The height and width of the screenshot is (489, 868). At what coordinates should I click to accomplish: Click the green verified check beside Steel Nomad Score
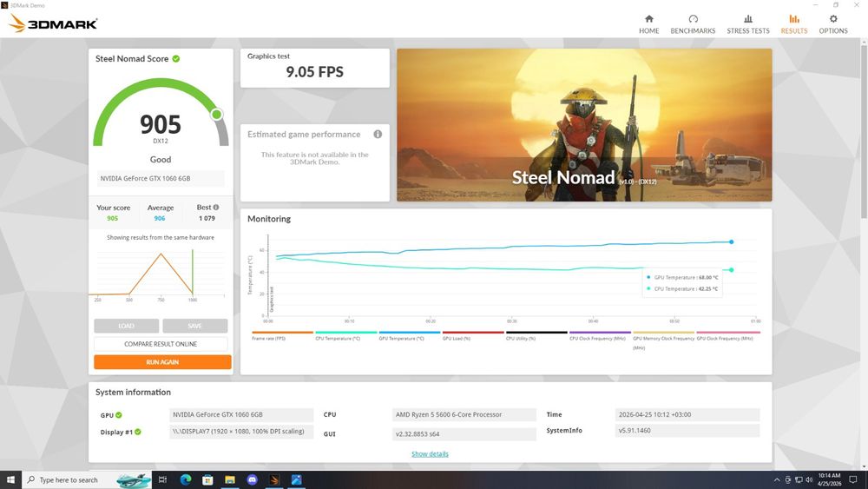click(x=176, y=59)
